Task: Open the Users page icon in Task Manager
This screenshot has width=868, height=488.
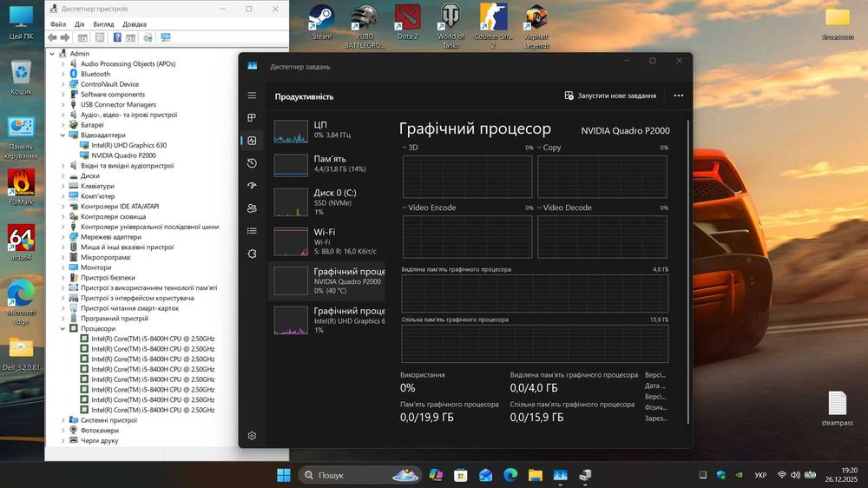Action: tap(252, 208)
